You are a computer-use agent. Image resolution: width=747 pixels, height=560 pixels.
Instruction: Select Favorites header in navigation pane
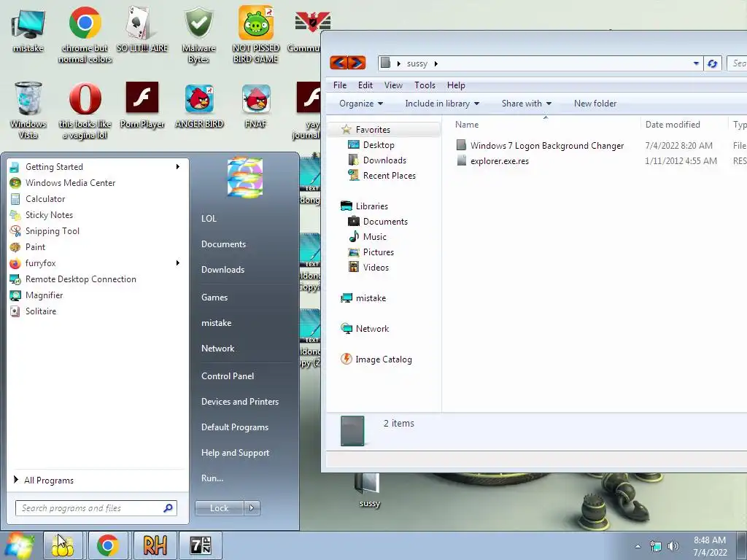click(x=373, y=130)
